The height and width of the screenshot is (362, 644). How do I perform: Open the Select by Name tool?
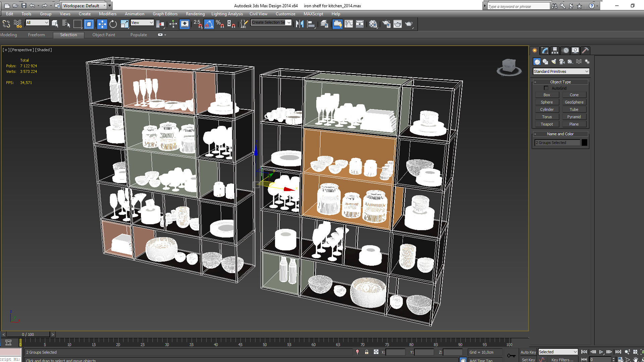[x=66, y=24]
